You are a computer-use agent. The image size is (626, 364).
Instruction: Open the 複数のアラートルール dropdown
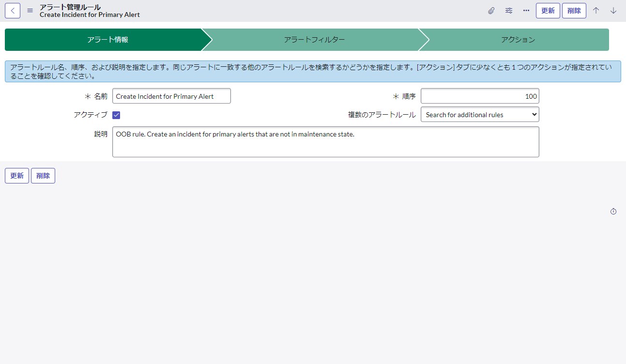coord(479,114)
